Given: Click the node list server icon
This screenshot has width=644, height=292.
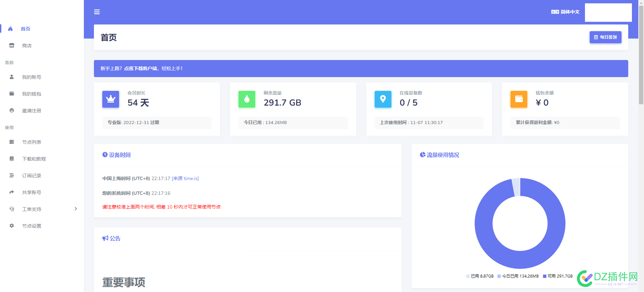Looking at the screenshot, I should pos(12,142).
